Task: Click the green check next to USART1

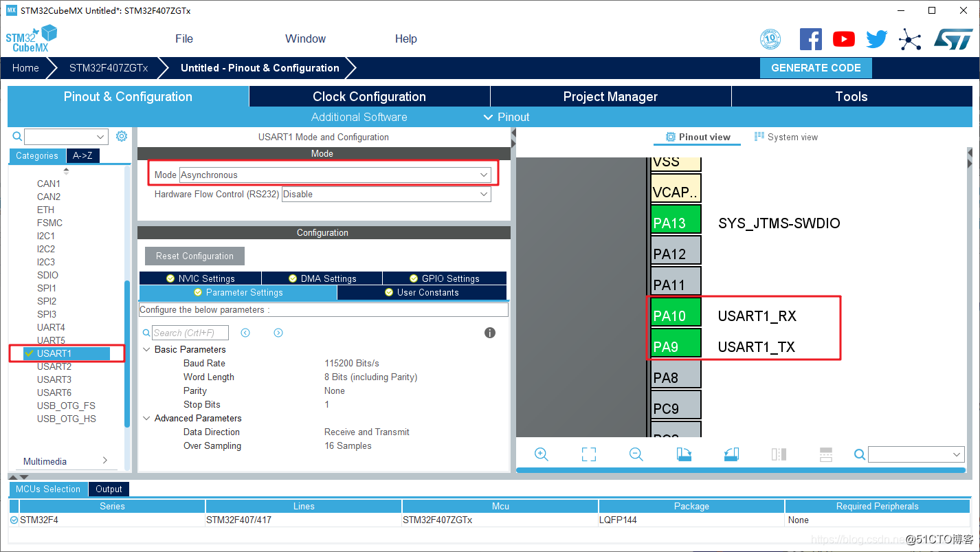Action: pos(29,353)
